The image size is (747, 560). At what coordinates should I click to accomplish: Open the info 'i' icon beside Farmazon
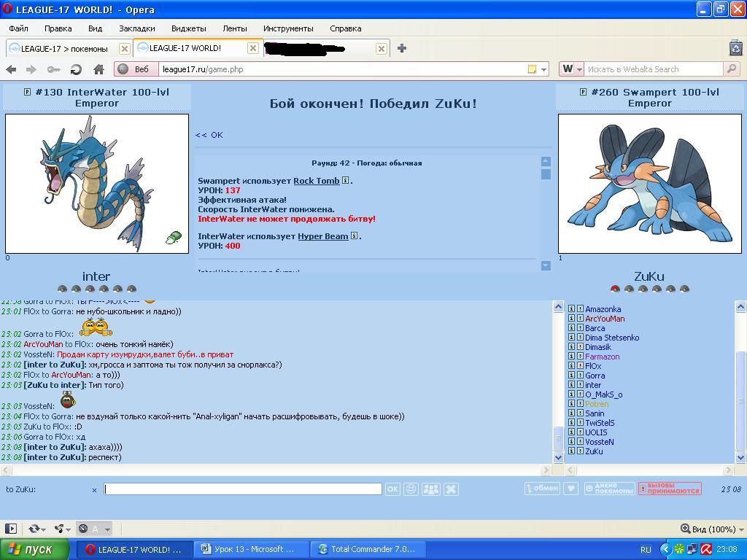pyautogui.click(x=572, y=356)
